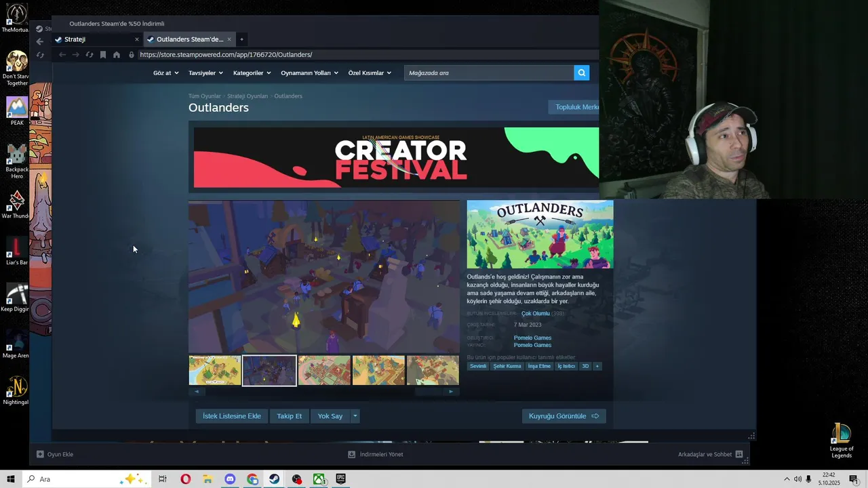Open dropdown arrow next to Yok Say
The image size is (868, 488).
(355, 416)
